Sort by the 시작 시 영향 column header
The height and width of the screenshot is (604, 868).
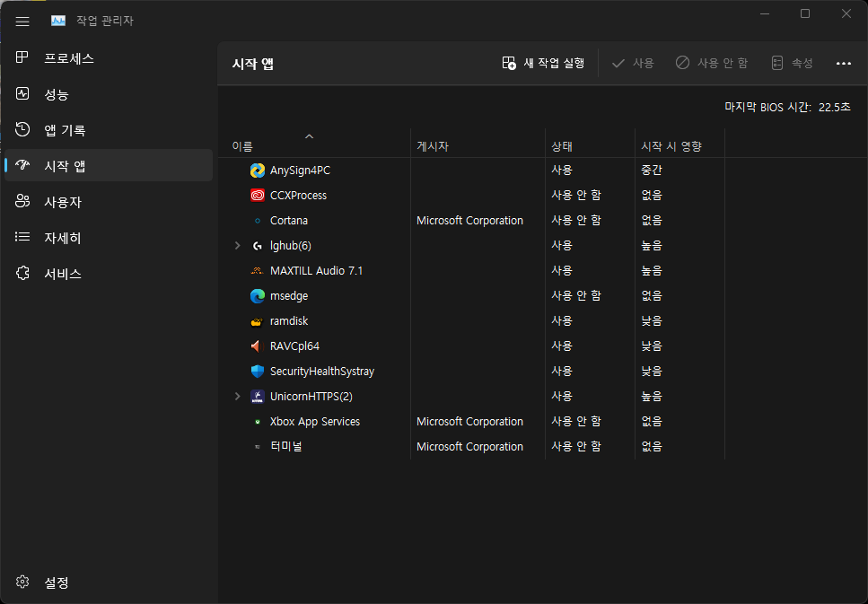[679, 144]
